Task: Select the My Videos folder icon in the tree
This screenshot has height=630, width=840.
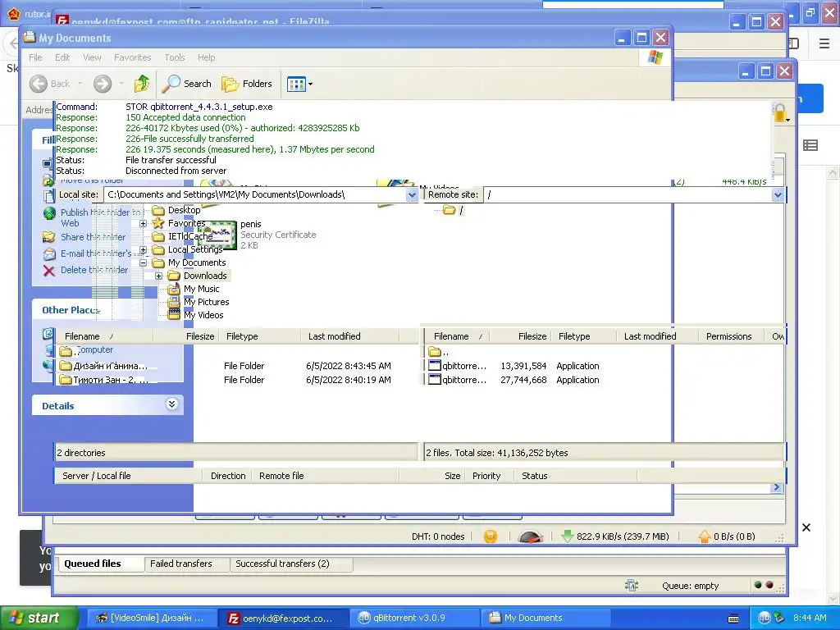Action: coord(174,315)
